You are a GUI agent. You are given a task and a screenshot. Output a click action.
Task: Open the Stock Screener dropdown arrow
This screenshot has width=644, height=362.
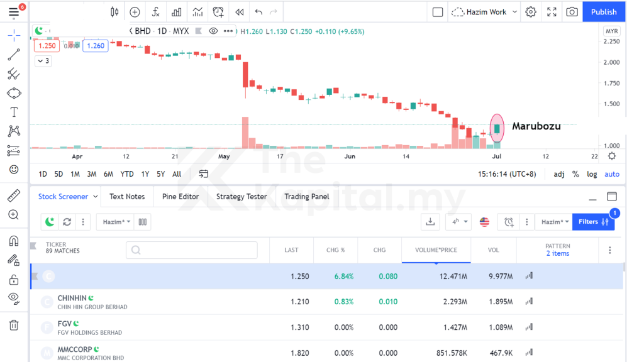click(x=96, y=197)
